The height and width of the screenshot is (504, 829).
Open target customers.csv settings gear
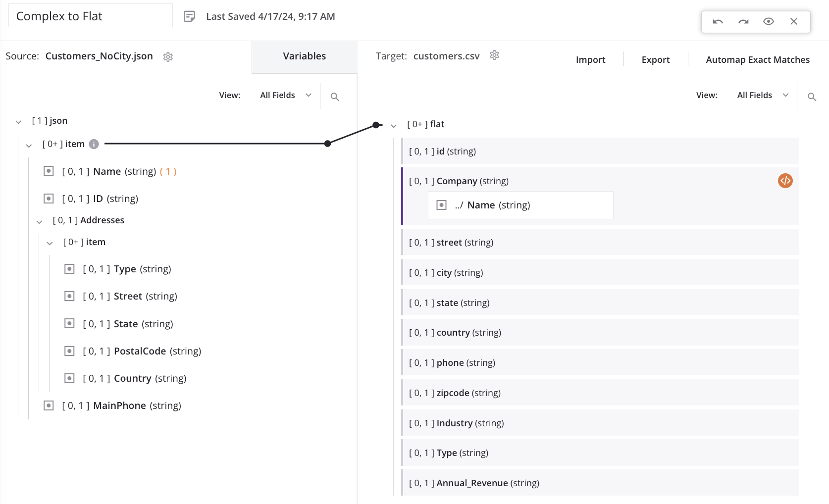pyautogui.click(x=494, y=55)
